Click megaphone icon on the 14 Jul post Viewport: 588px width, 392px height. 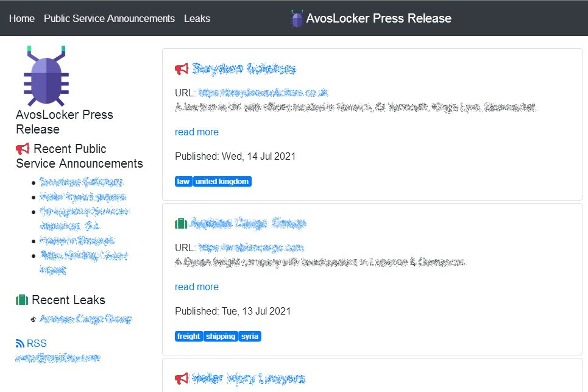point(182,69)
